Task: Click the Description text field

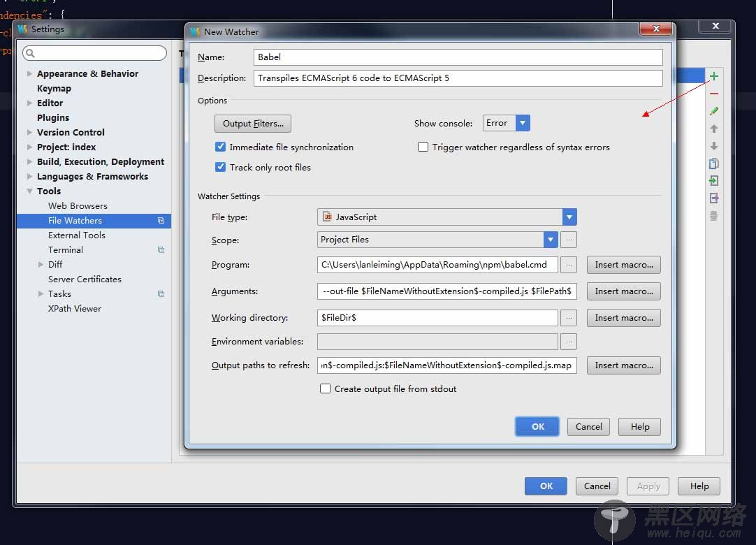Action: [458, 78]
